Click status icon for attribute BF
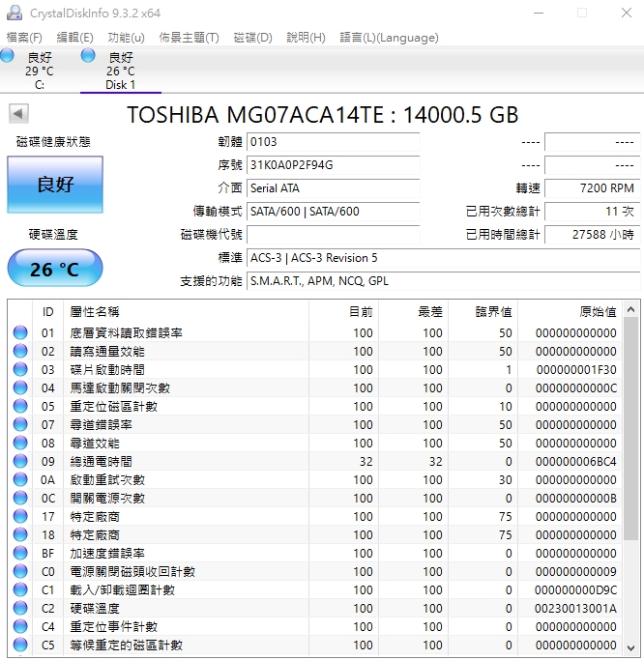This screenshot has height=660, width=644. pos(20,553)
